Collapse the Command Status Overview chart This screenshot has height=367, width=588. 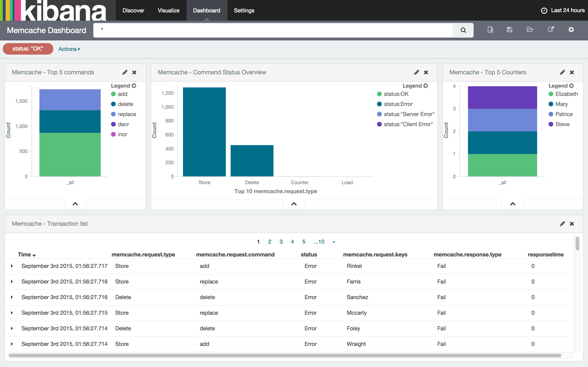(294, 204)
